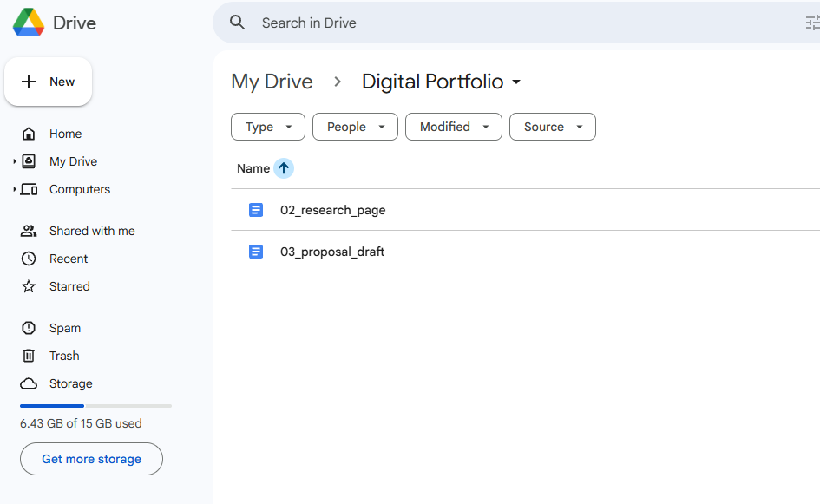Click the Starred star icon
This screenshot has height=504, width=820.
pyautogui.click(x=29, y=286)
